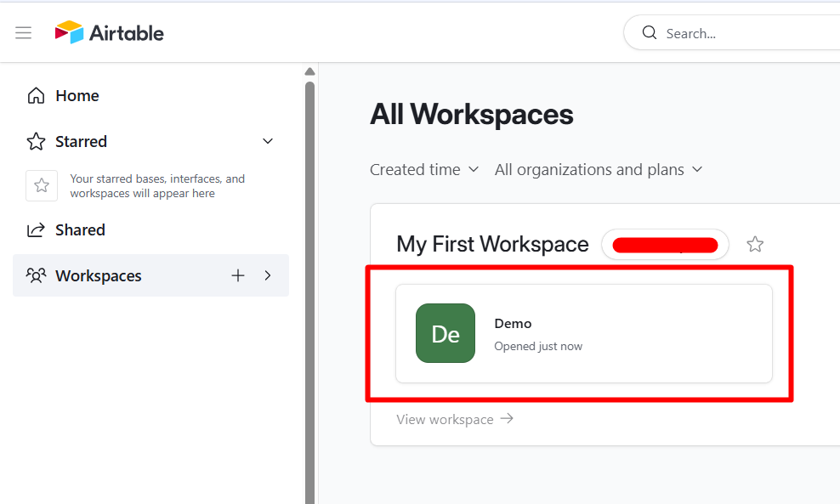Open the Airtable home logo
This screenshot has width=840, height=504.
tap(109, 32)
